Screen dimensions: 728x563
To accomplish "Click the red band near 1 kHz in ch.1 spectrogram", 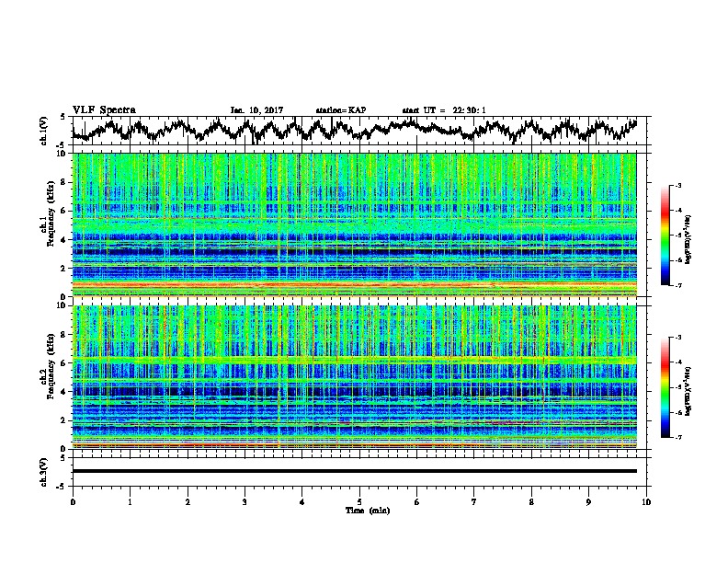I will coord(354,284).
